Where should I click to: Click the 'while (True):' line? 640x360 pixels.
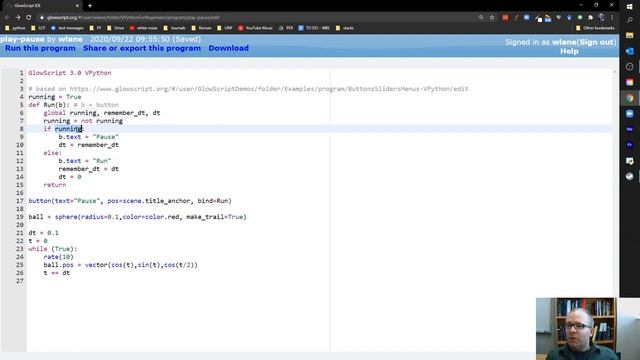pos(53,249)
